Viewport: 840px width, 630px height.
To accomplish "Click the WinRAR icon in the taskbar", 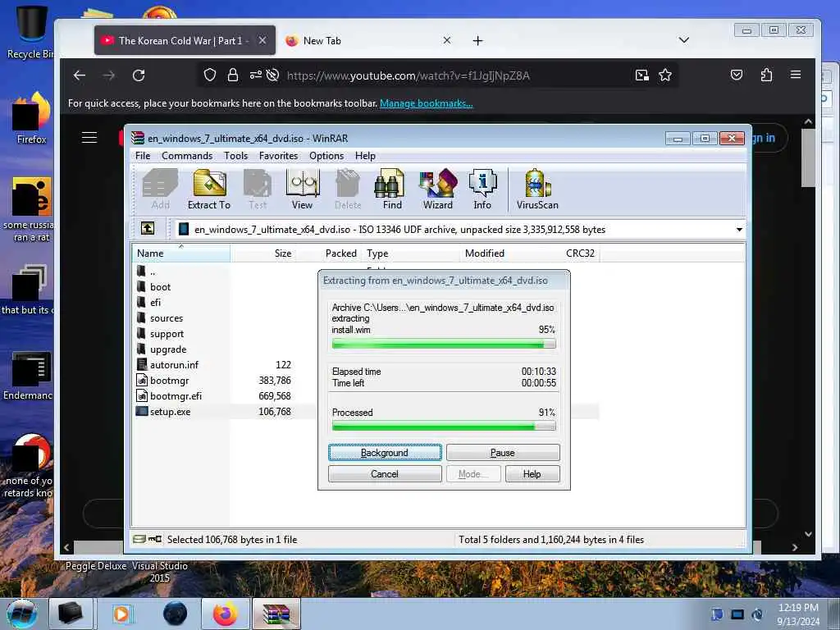I will (276, 614).
